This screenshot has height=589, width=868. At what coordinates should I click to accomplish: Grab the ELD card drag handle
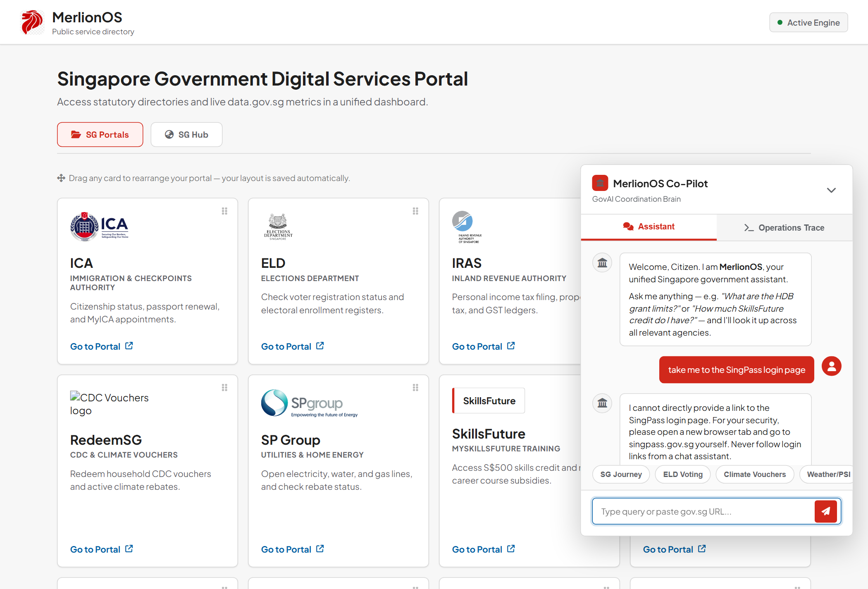pyautogui.click(x=415, y=211)
